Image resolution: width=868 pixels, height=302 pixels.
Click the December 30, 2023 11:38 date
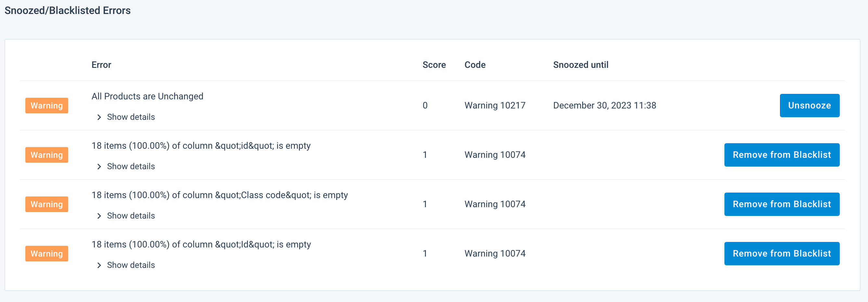pos(604,106)
